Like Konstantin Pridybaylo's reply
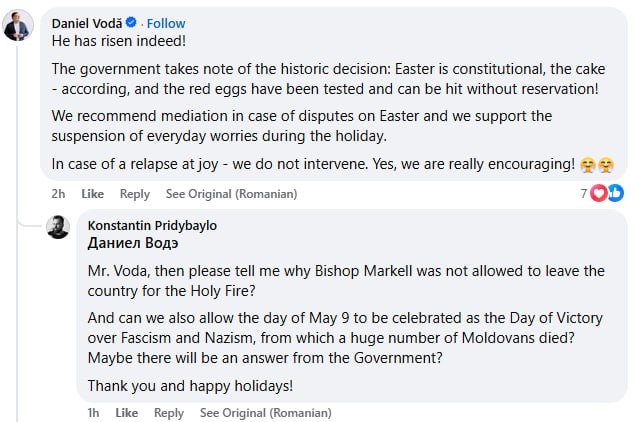 tap(126, 412)
